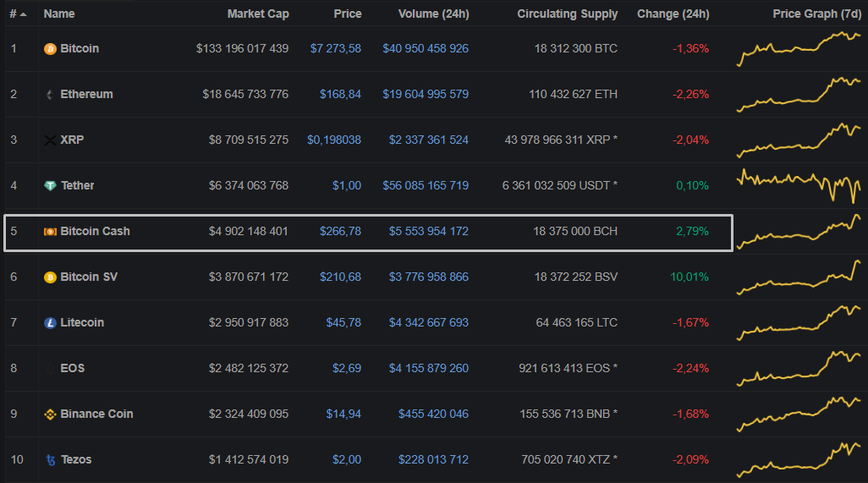
Task: Click EOS price $2,69
Action: point(347,369)
